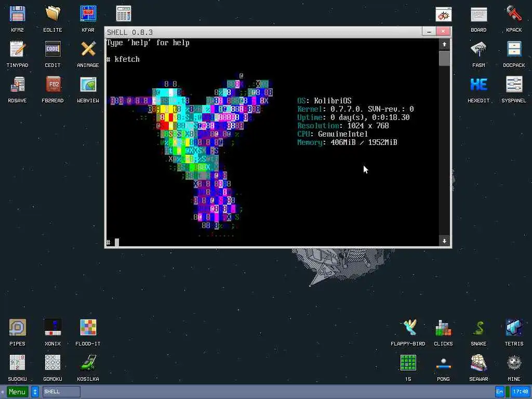532x399 pixels.
Task: Click the 'Kernel: 0.7.7.0' line
Action: [355, 109]
